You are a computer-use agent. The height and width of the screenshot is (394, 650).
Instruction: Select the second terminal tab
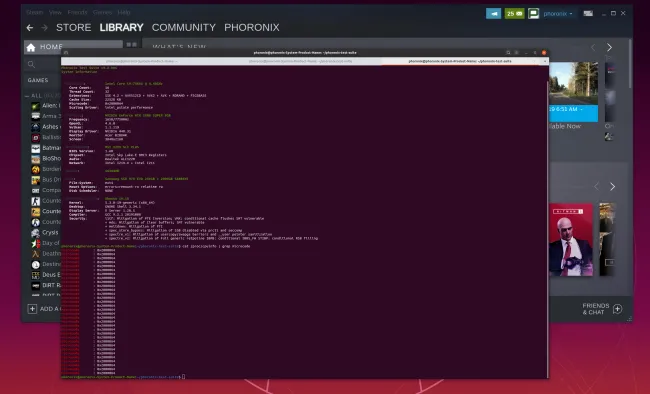click(x=301, y=61)
